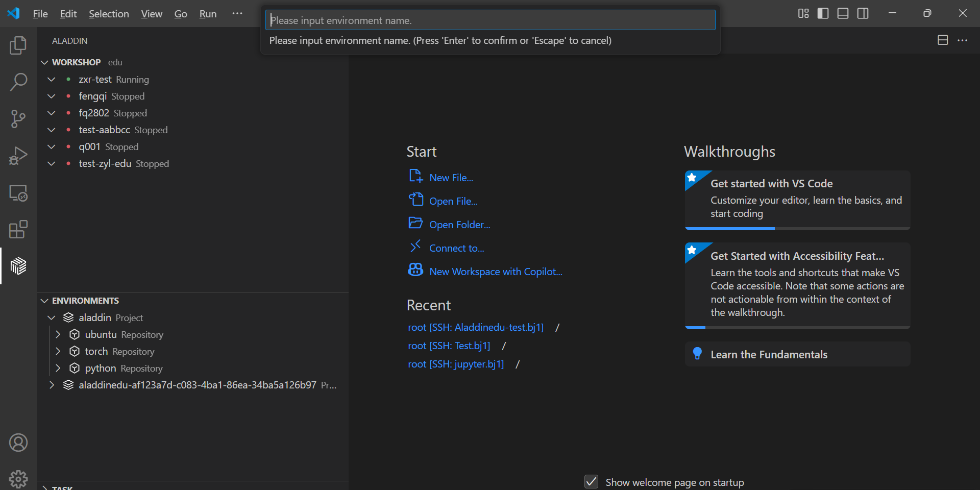Open Run and Debug view
980x490 pixels.
pyautogui.click(x=18, y=156)
